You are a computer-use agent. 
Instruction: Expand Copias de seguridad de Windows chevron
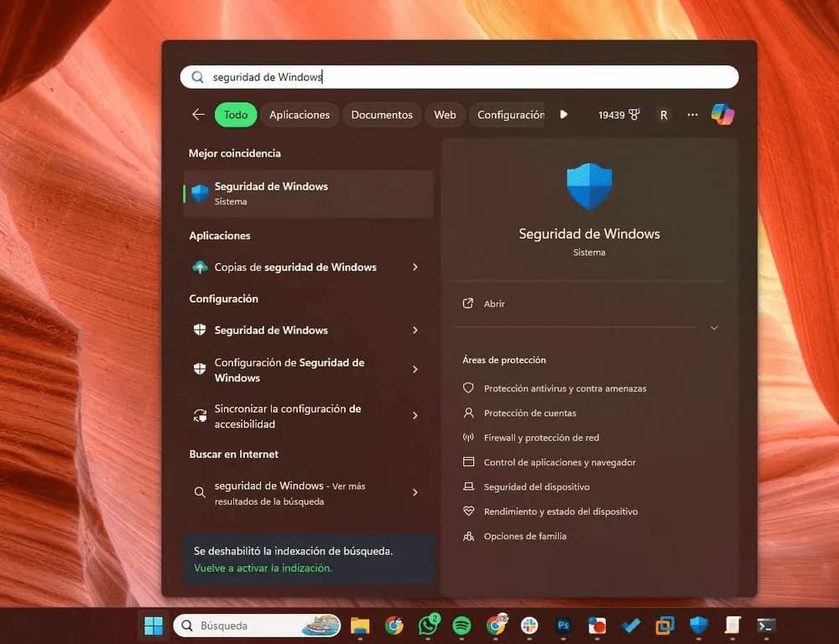415,267
